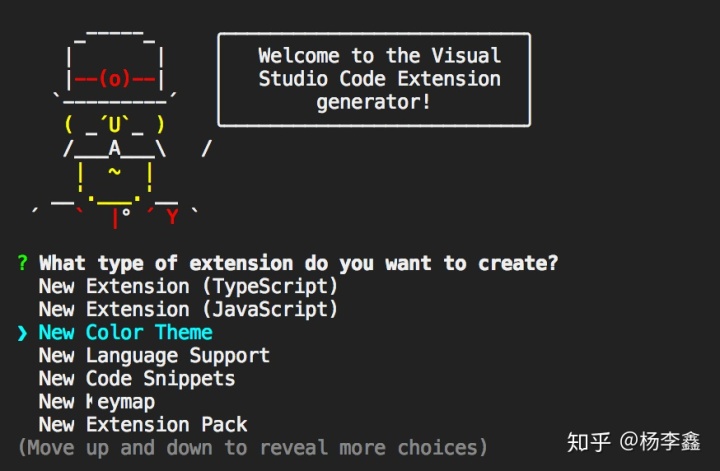This screenshot has width=720, height=471.
Task: Click the green question mark prompt icon
Action: 22,263
